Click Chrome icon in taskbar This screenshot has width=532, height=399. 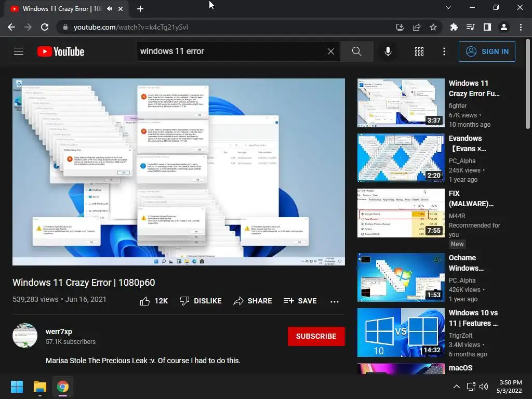63,387
